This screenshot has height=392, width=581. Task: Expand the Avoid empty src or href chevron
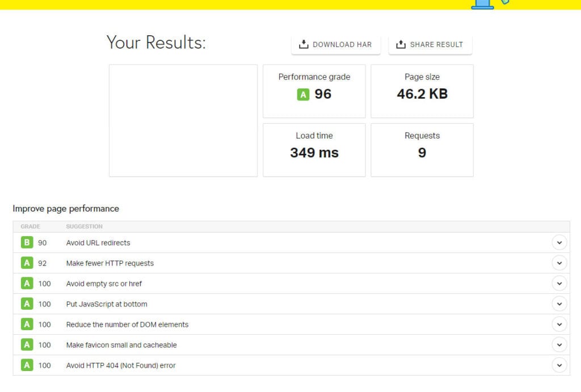point(559,284)
